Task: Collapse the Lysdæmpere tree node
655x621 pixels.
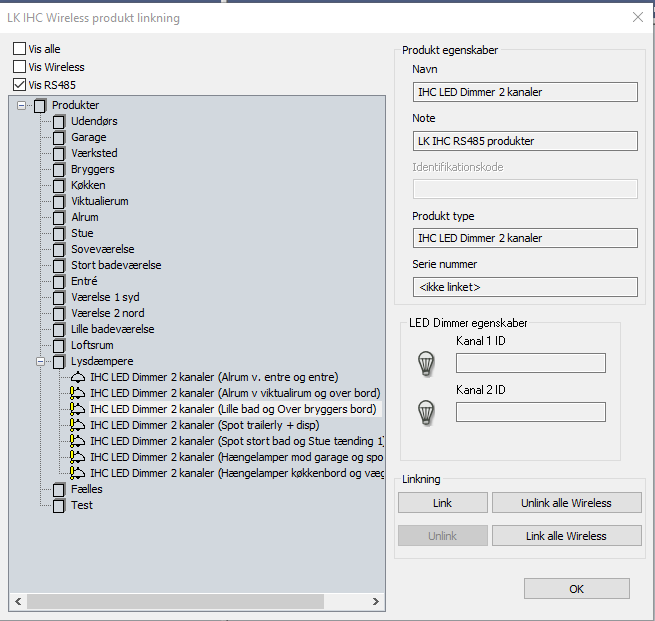Action: click(40, 361)
